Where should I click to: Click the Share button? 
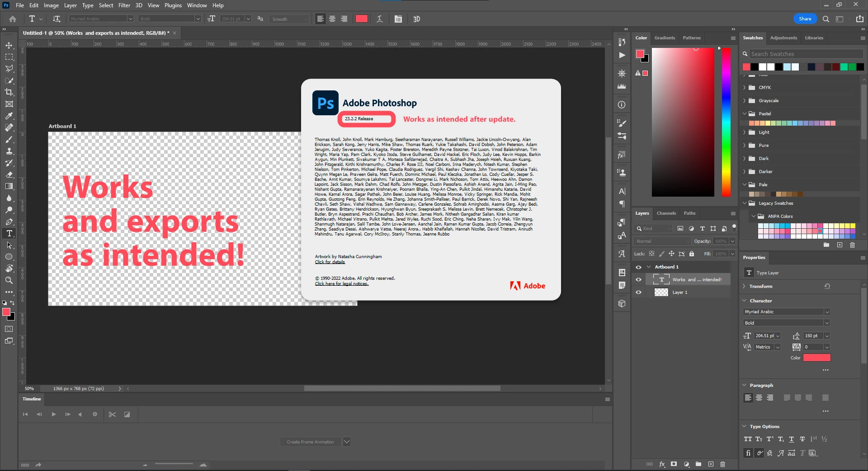tap(805, 19)
